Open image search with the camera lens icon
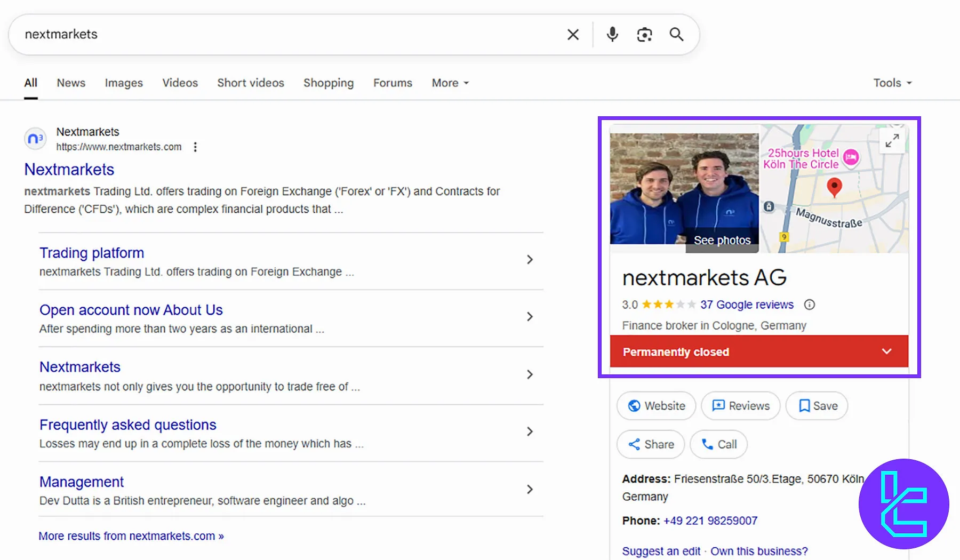Image resolution: width=960 pixels, height=560 pixels. tap(644, 35)
